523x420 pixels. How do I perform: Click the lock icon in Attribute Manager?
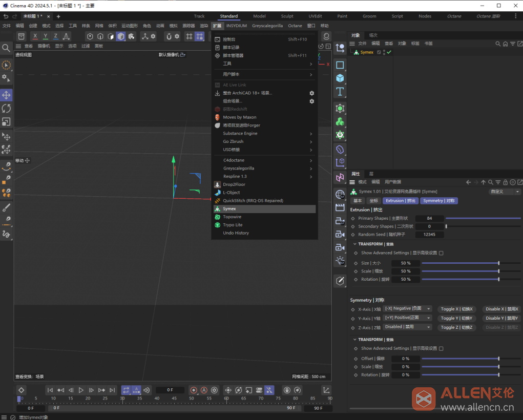point(505,182)
